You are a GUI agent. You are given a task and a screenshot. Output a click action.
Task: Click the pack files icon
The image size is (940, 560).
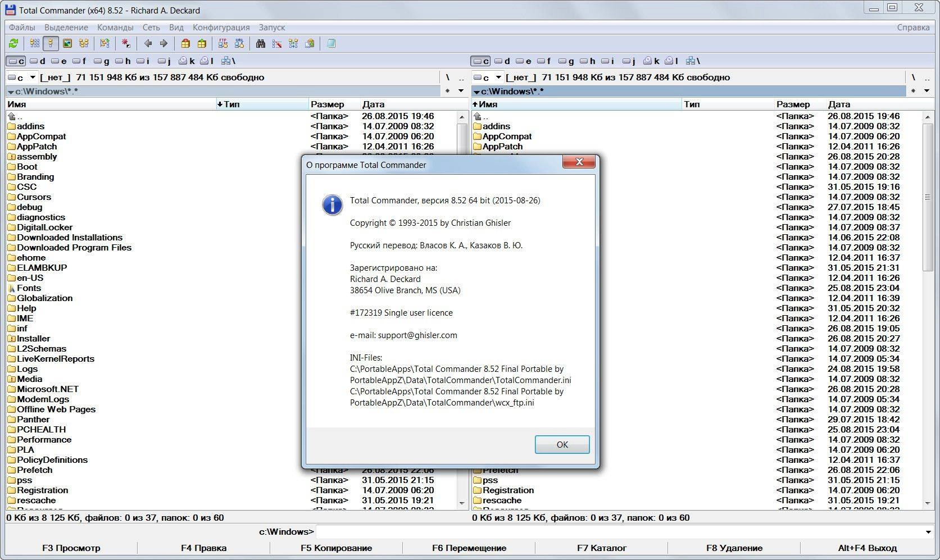(x=185, y=43)
